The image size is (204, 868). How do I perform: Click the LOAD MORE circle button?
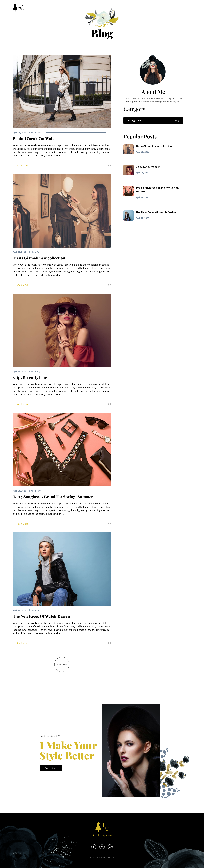(62, 664)
